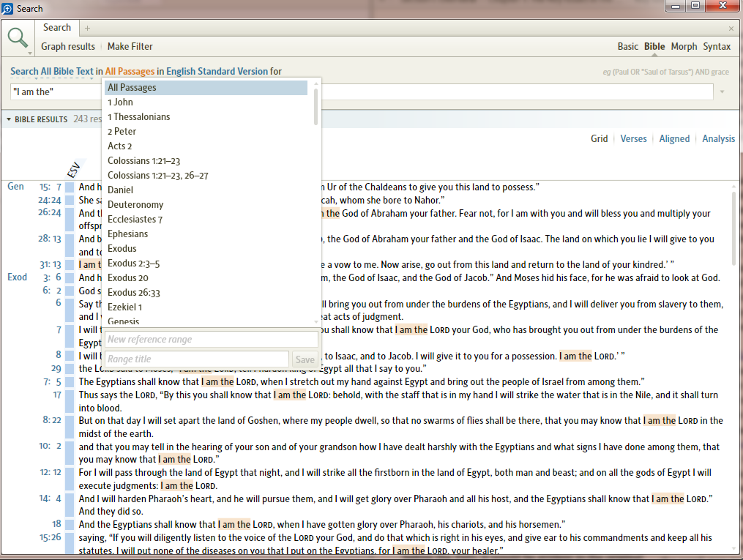743x560 pixels.
Task: Select All Passages in the list
Action: pos(206,88)
